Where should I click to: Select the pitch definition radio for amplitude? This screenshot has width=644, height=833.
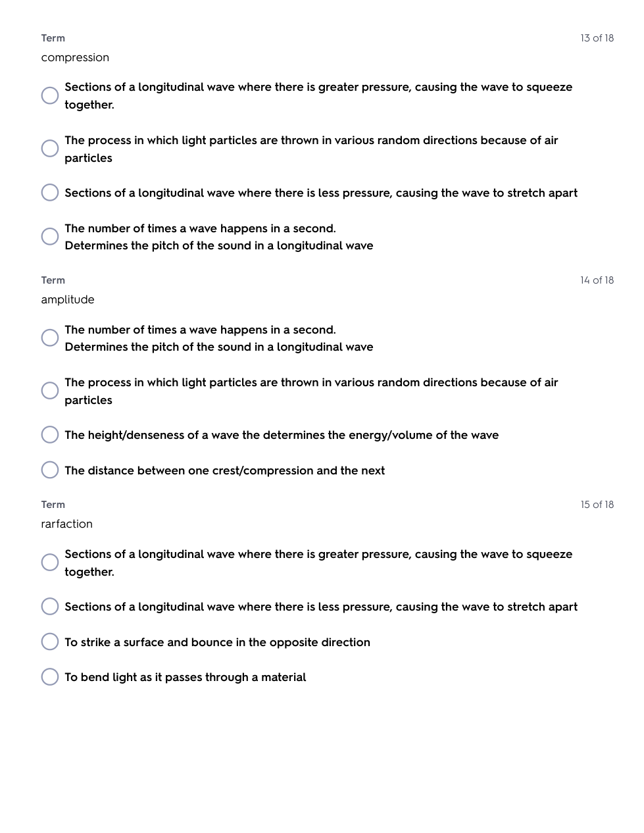pyautogui.click(x=50, y=338)
